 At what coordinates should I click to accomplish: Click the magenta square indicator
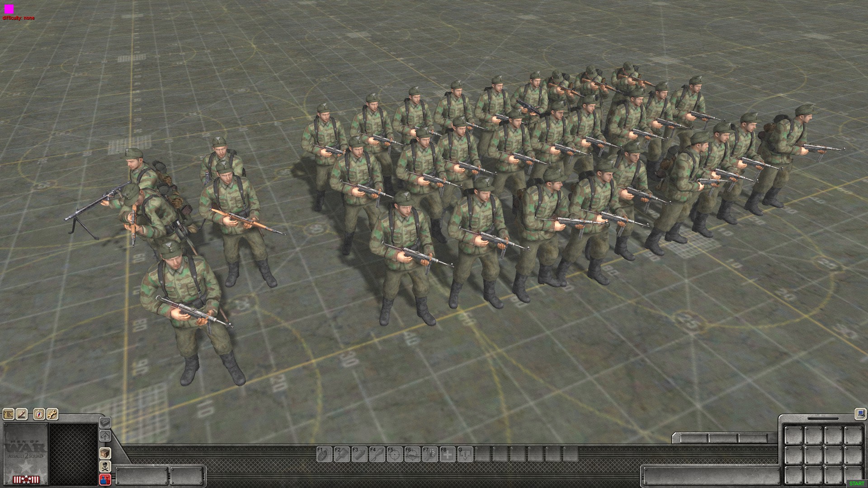click(9, 9)
